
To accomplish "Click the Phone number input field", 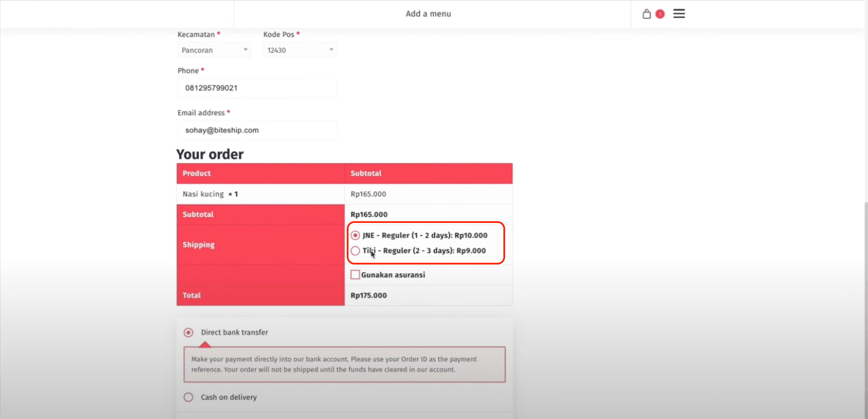I will (257, 88).
